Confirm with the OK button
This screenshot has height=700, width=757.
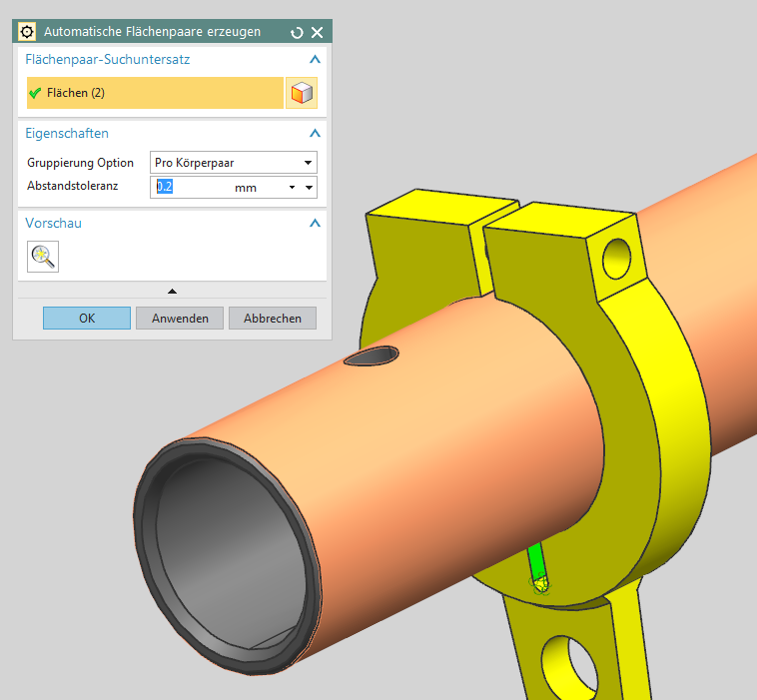[87, 319]
